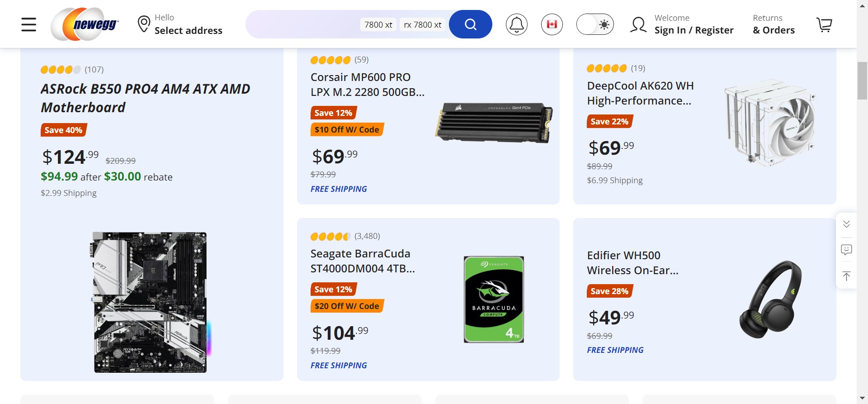This screenshot has height=404, width=868.
Task: Click the location pin icon
Action: (x=144, y=24)
